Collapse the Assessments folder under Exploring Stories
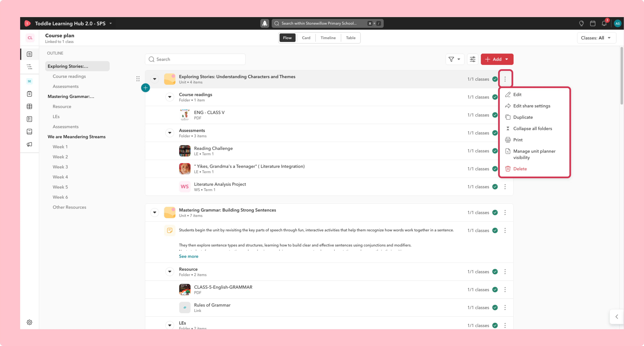 pos(170,133)
